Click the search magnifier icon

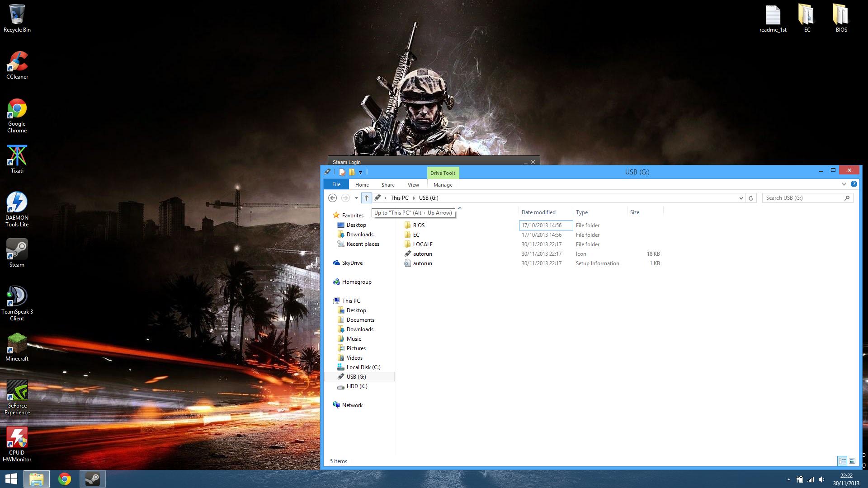(847, 198)
